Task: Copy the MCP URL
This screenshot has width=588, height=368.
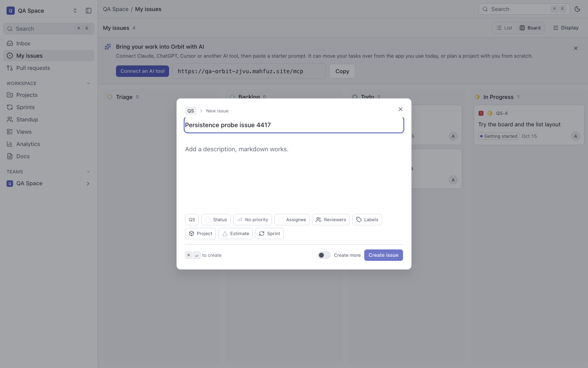Action: pos(342,71)
